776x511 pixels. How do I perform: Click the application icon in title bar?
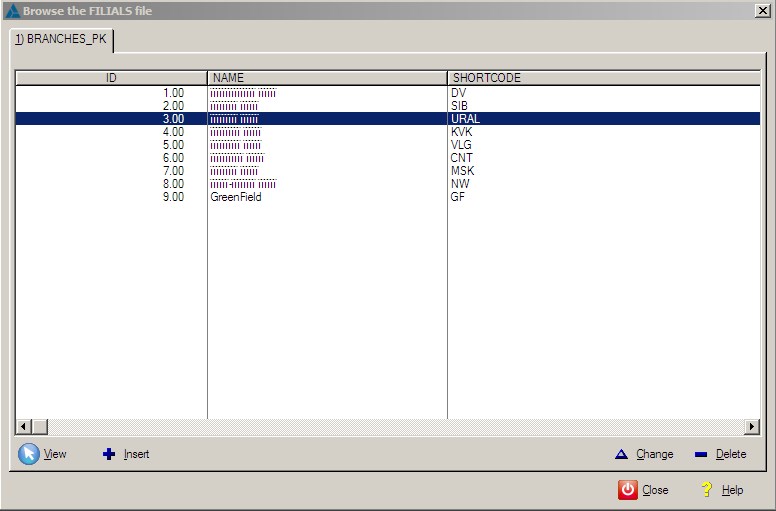tap(12, 10)
